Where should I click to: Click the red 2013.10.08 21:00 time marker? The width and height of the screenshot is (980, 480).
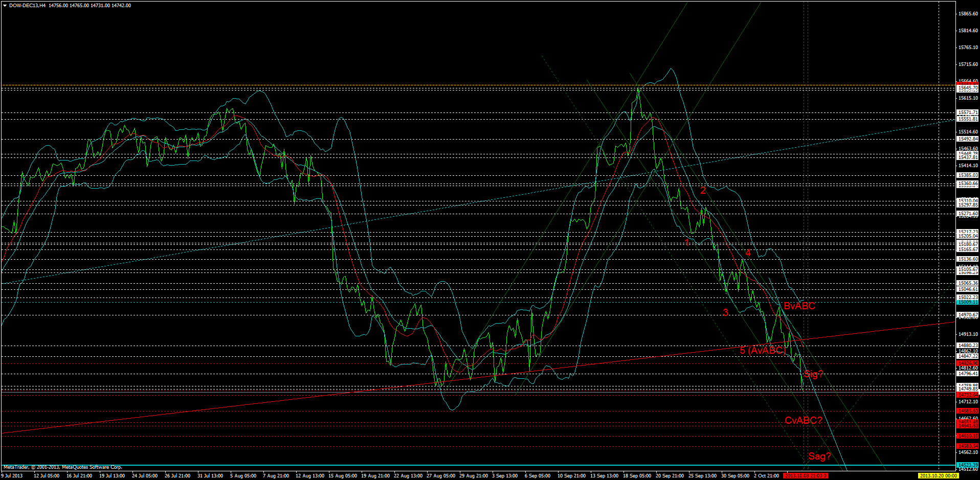[806, 475]
